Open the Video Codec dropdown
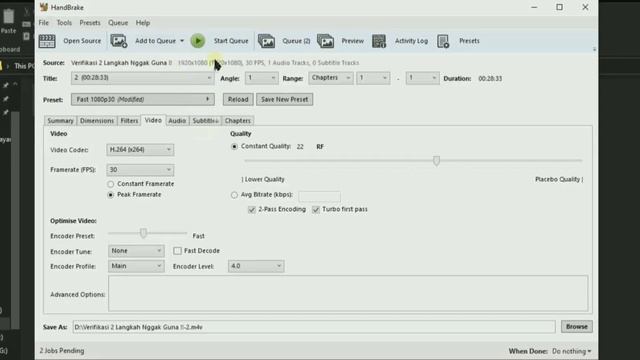This screenshot has width=640, height=360. point(140,150)
